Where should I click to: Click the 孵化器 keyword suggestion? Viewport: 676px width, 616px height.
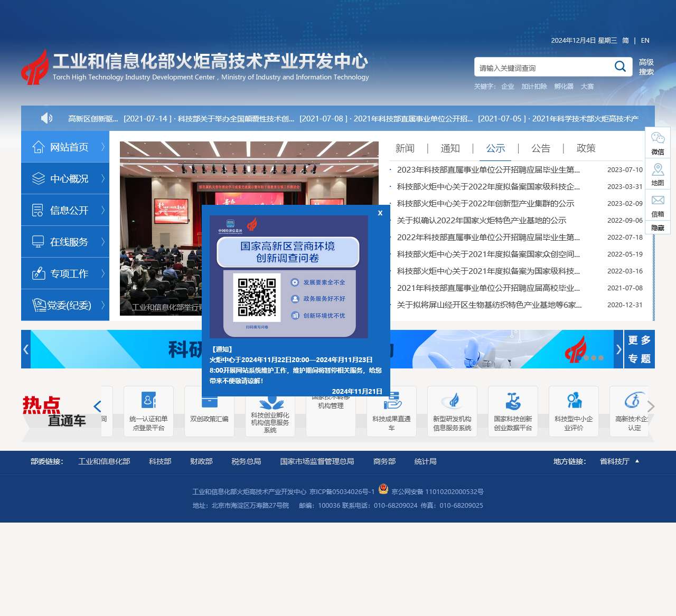tap(564, 87)
